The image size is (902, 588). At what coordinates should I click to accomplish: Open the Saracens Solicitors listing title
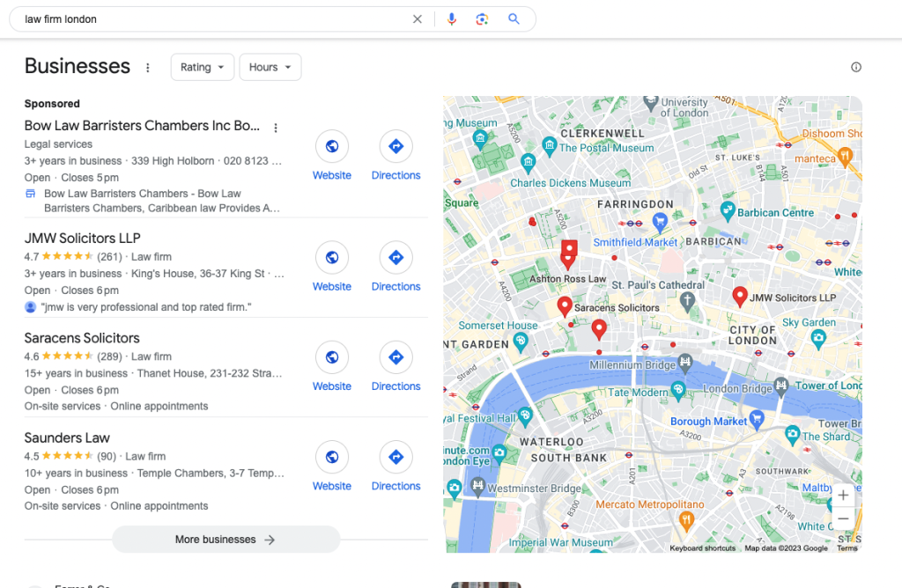click(82, 338)
